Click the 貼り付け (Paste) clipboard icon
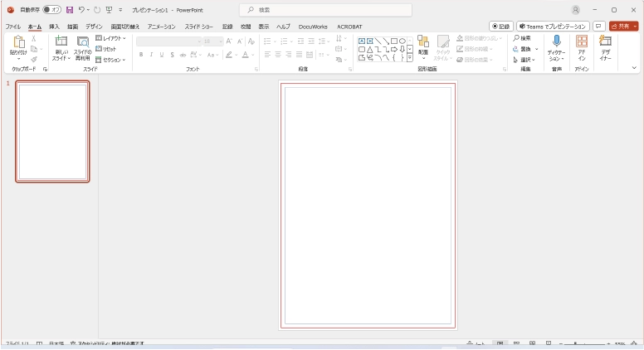 18,42
